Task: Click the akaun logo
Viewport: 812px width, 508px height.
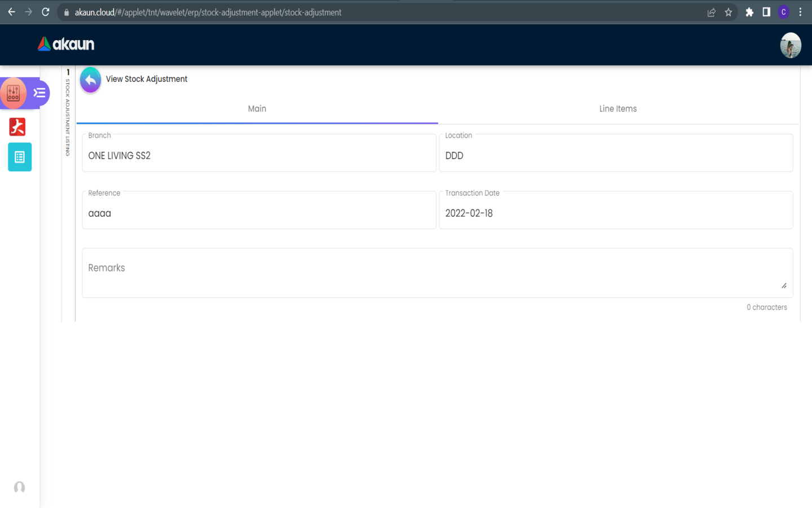Action: 66,44
